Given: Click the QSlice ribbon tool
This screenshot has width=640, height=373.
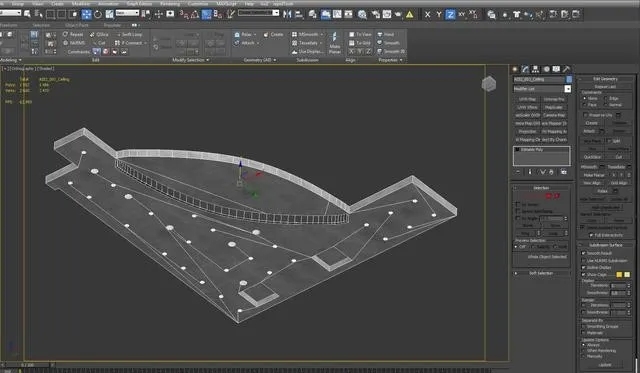Looking at the screenshot, I should pyautogui.click(x=99, y=35).
